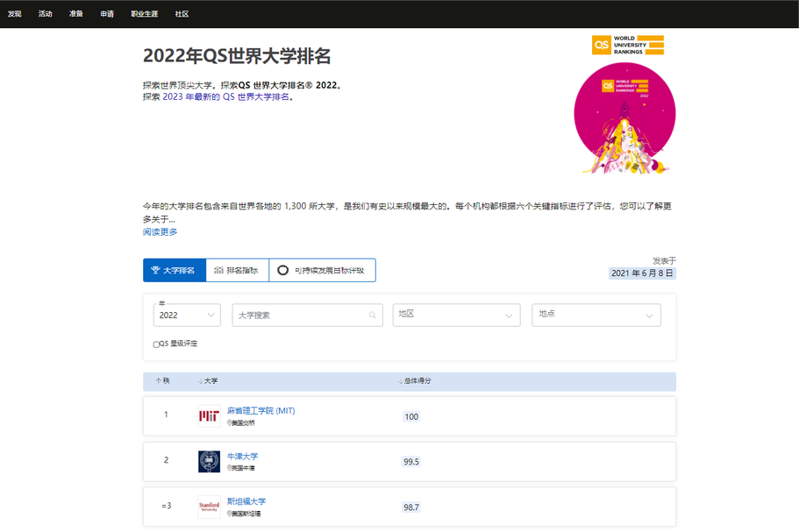Viewport: 799px width, 532px height.
Task: Sort by the 总体得分 column header
Action: [414, 380]
